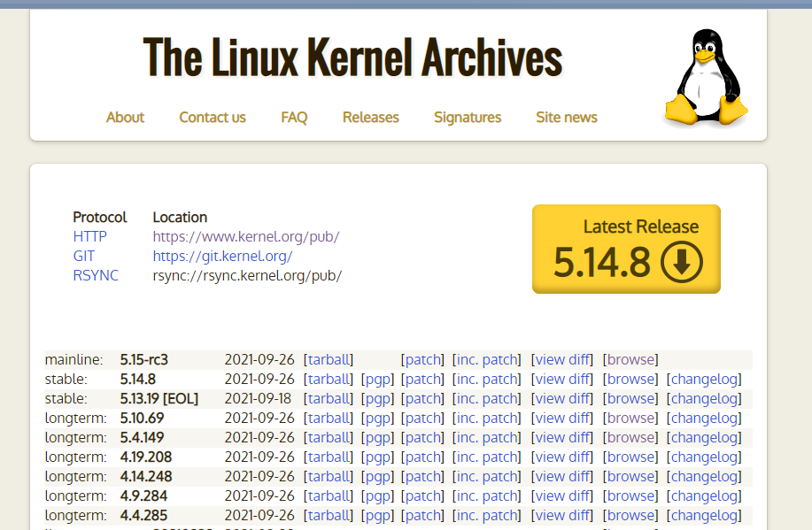Click the GIT protocol link

[83, 257]
